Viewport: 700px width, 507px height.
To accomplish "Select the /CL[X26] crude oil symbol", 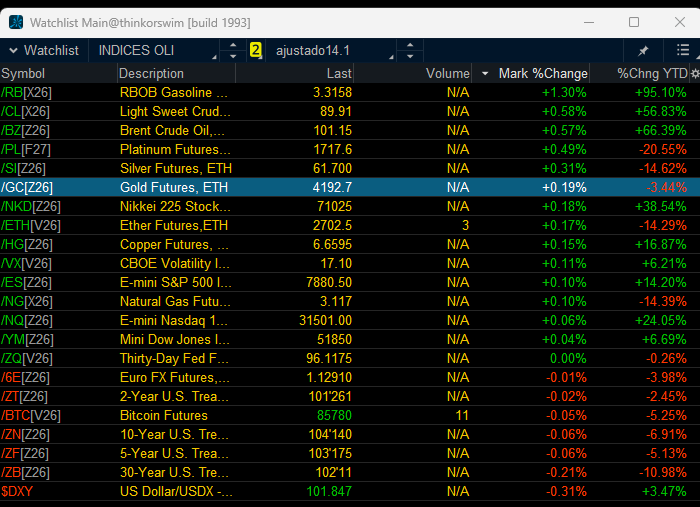I will click(x=25, y=111).
